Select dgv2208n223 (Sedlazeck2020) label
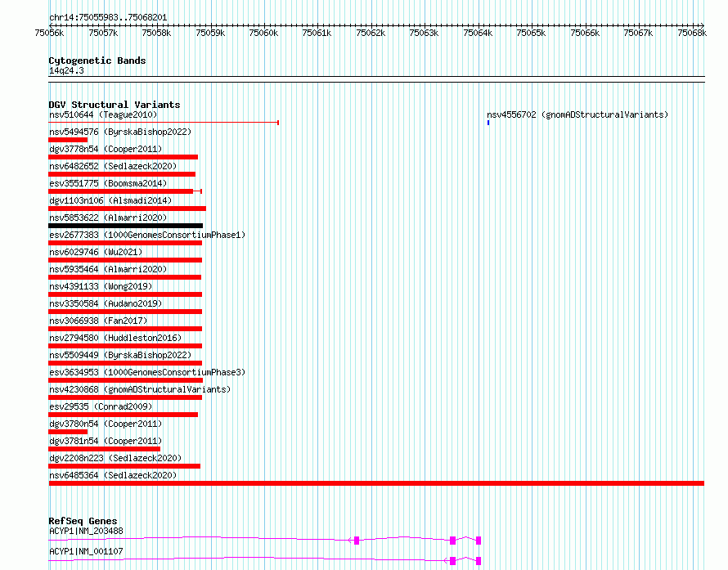The image size is (728, 570). (x=115, y=458)
